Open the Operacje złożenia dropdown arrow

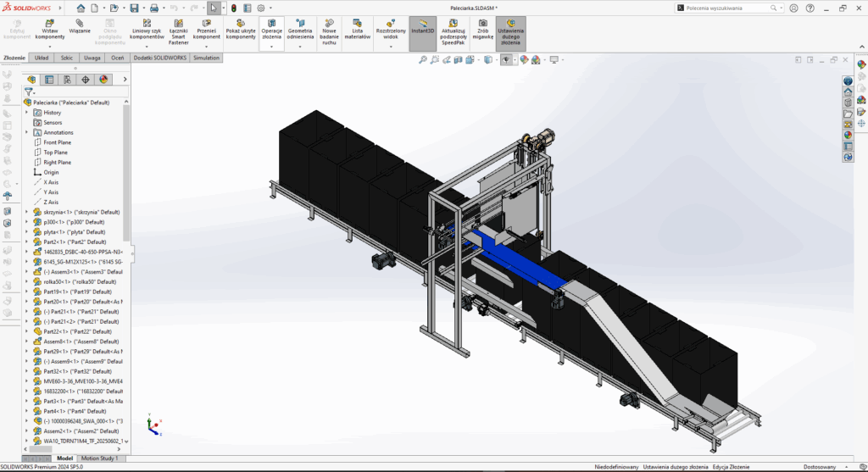coord(271,47)
